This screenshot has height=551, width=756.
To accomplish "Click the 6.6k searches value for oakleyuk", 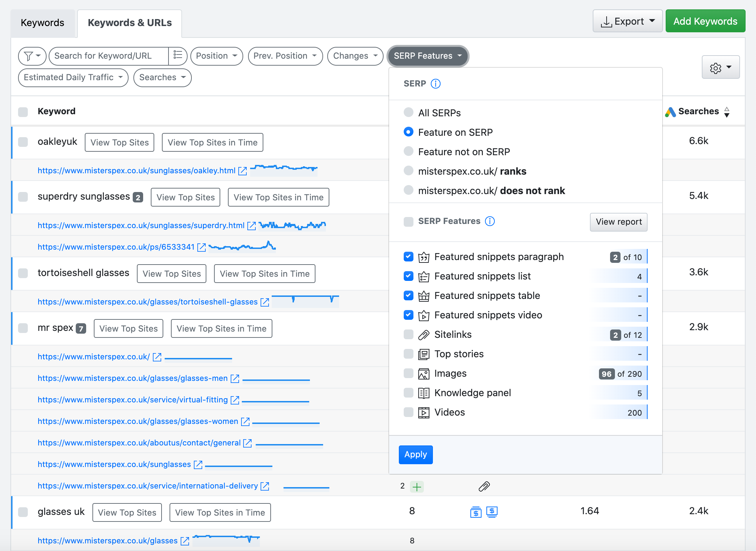I will tap(699, 141).
